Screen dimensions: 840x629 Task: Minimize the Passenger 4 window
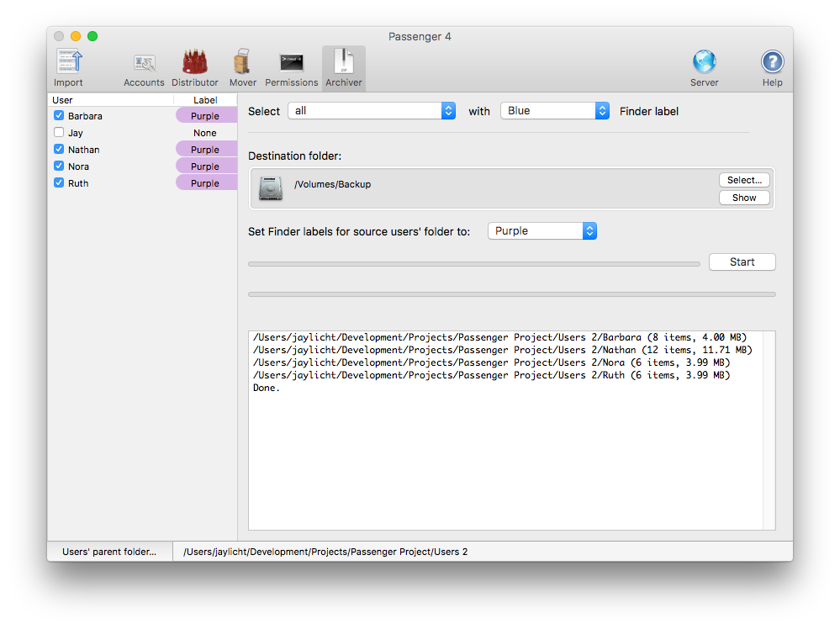click(76, 36)
